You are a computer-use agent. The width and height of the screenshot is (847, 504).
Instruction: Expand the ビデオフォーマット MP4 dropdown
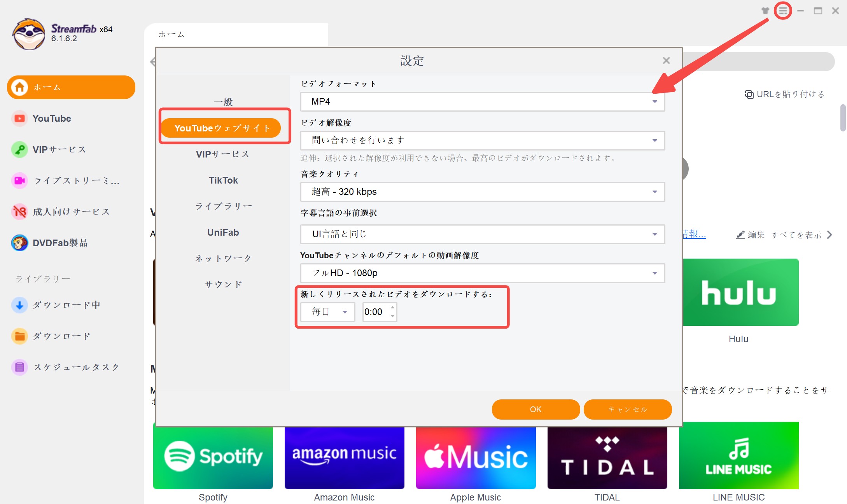[483, 101]
